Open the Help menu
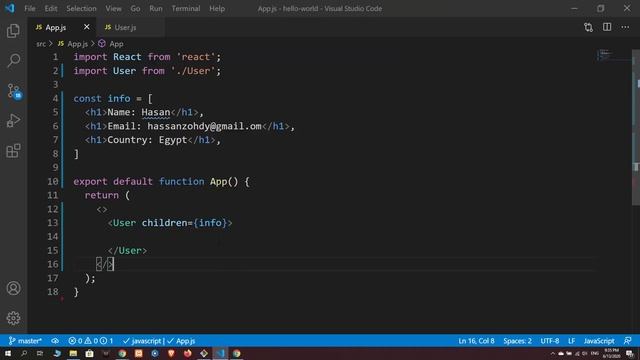This screenshot has width=640, height=360. click(x=217, y=8)
